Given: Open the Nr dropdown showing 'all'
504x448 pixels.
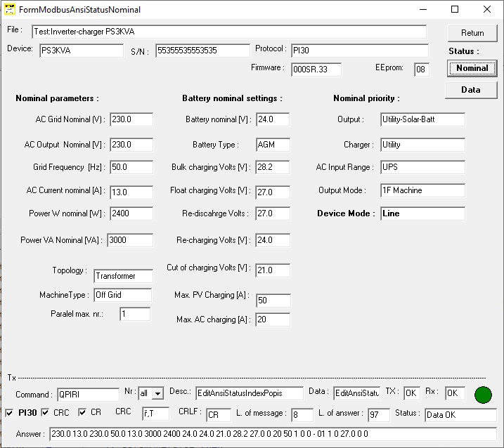Looking at the screenshot, I should (157, 394).
